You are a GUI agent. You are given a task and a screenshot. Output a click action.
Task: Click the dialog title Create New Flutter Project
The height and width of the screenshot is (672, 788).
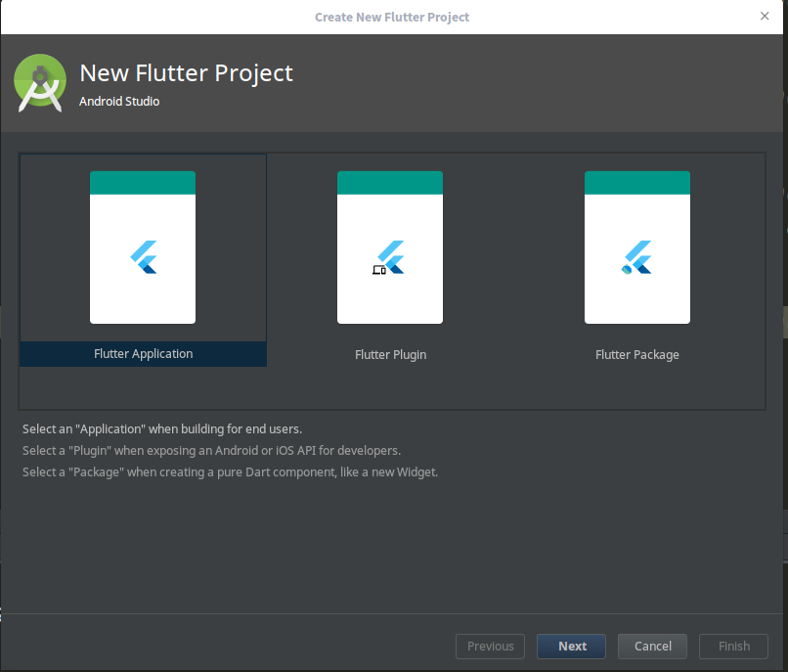point(392,17)
